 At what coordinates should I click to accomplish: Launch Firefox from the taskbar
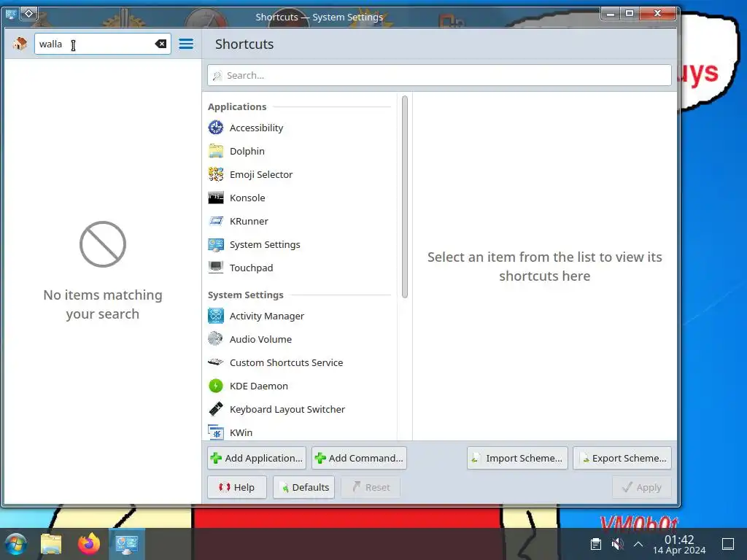click(89, 544)
